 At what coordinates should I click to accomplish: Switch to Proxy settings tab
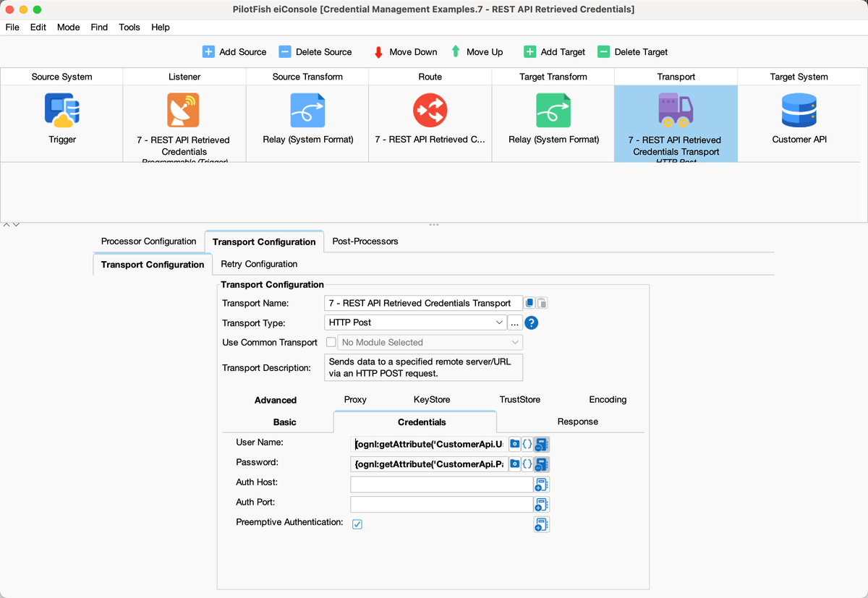pyautogui.click(x=355, y=399)
